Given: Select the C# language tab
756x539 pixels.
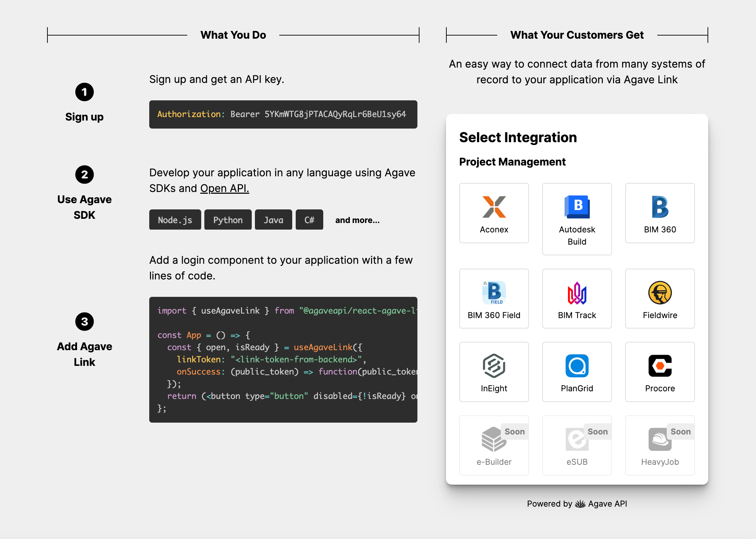Looking at the screenshot, I should pyautogui.click(x=309, y=220).
